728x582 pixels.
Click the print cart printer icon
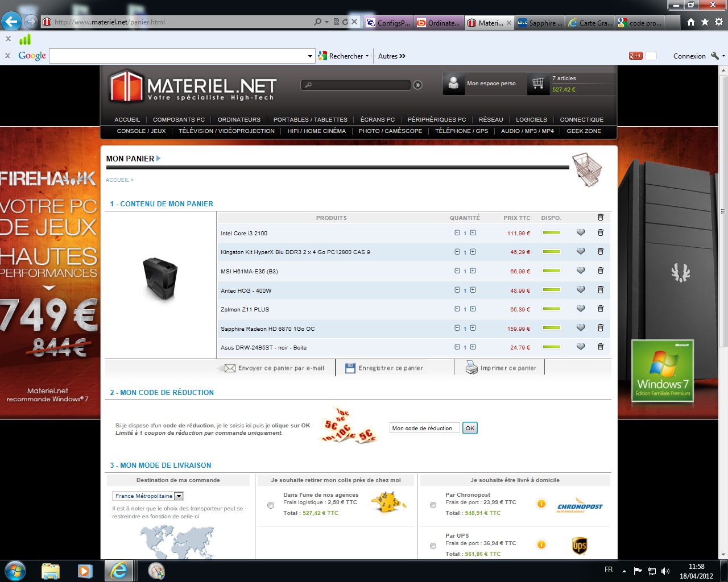coord(471,368)
